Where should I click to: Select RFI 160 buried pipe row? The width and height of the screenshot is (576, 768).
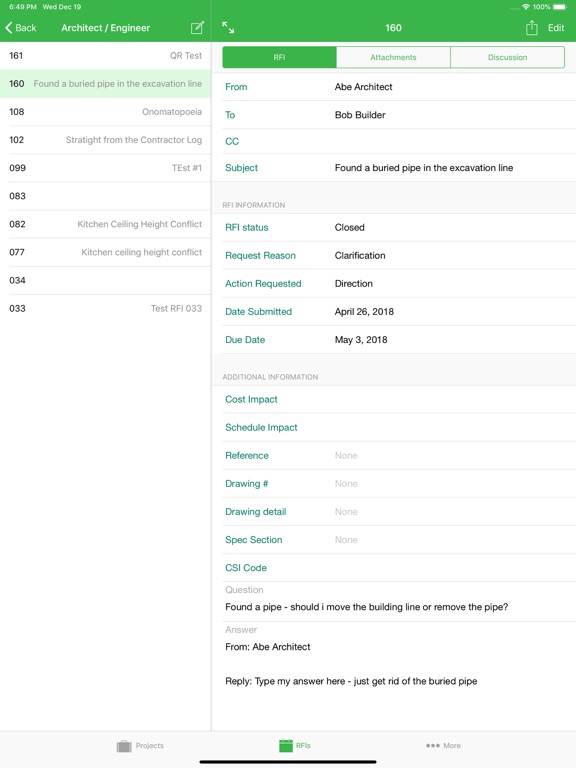[105, 84]
